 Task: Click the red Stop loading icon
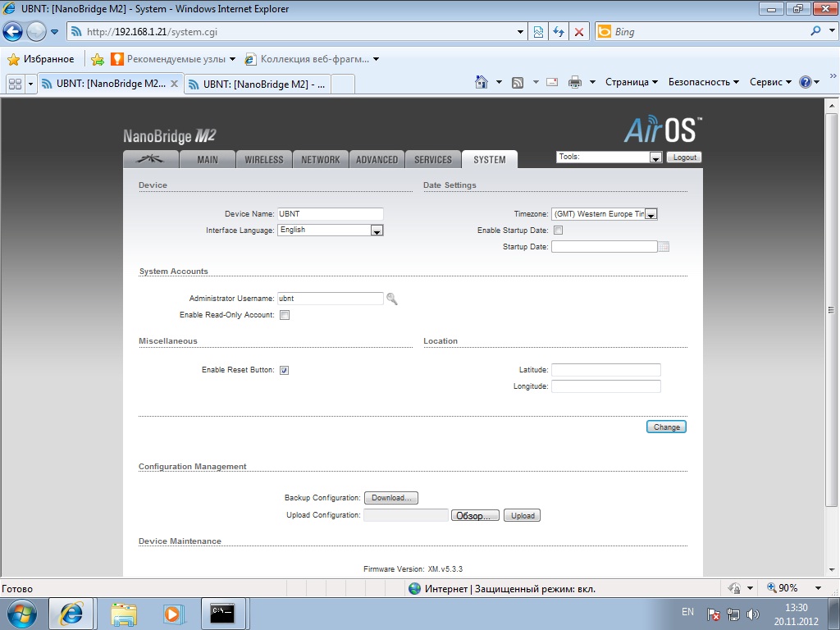pos(579,32)
